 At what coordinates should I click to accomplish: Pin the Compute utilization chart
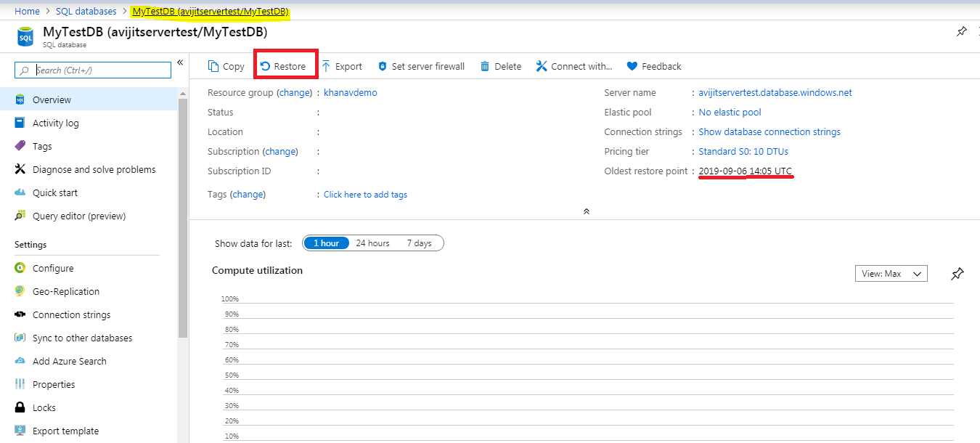tap(957, 274)
